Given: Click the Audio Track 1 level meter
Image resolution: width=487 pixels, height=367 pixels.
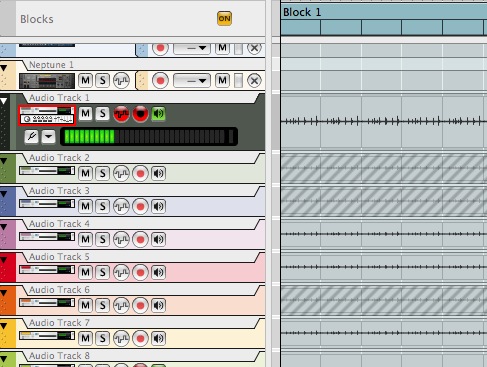Looking at the screenshot, I should (149, 137).
